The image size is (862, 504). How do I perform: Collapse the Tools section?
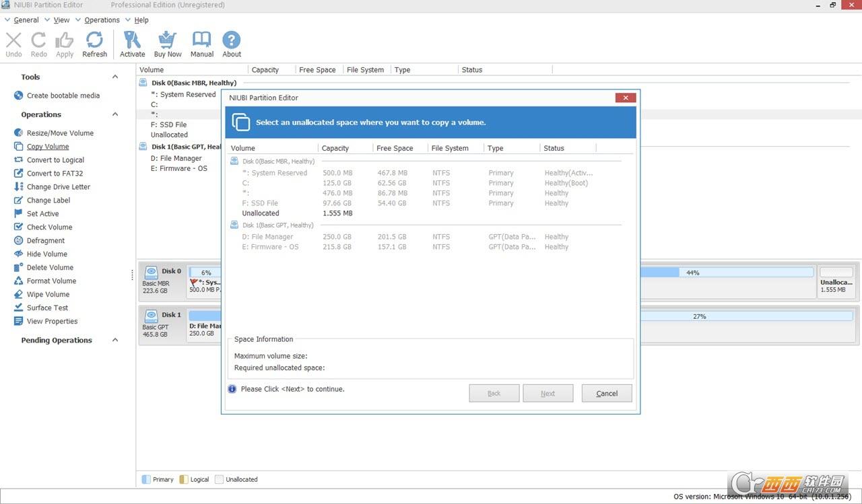click(115, 77)
